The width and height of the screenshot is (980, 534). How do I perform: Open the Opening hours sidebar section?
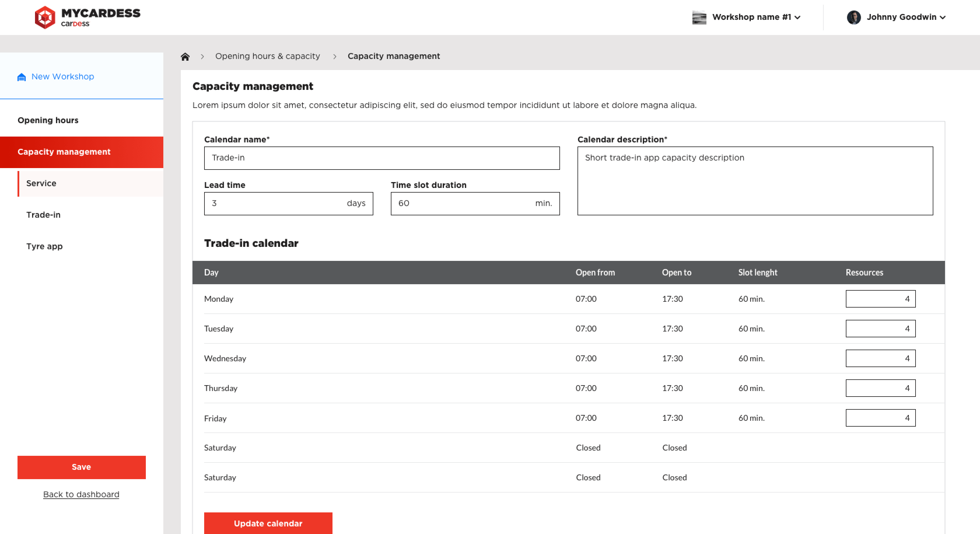[x=48, y=120]
